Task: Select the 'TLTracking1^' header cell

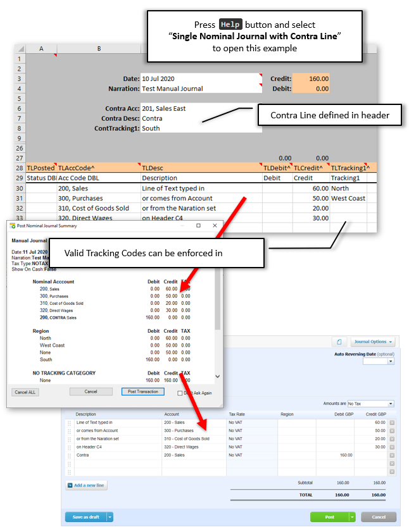Action: [x=348, y=168]
